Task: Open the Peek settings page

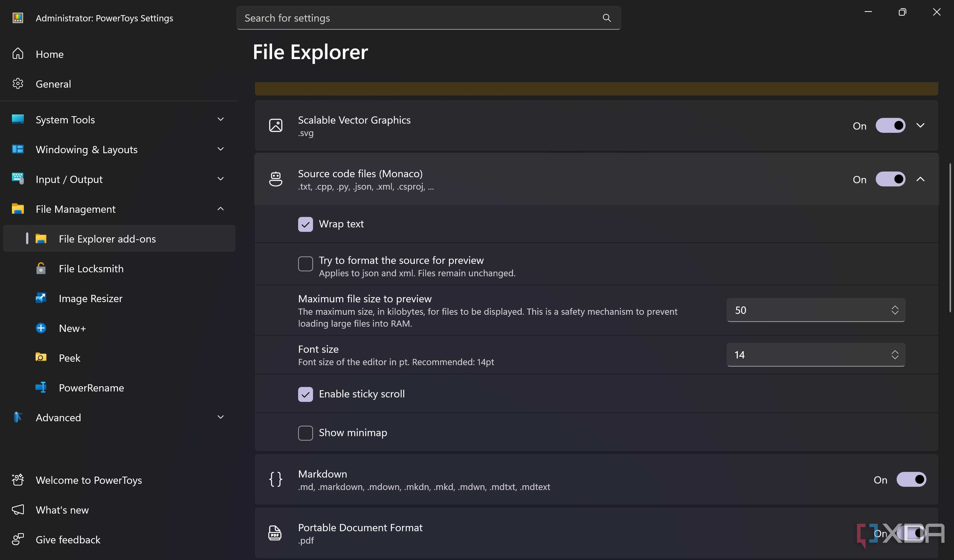Action: click(119, 357)
